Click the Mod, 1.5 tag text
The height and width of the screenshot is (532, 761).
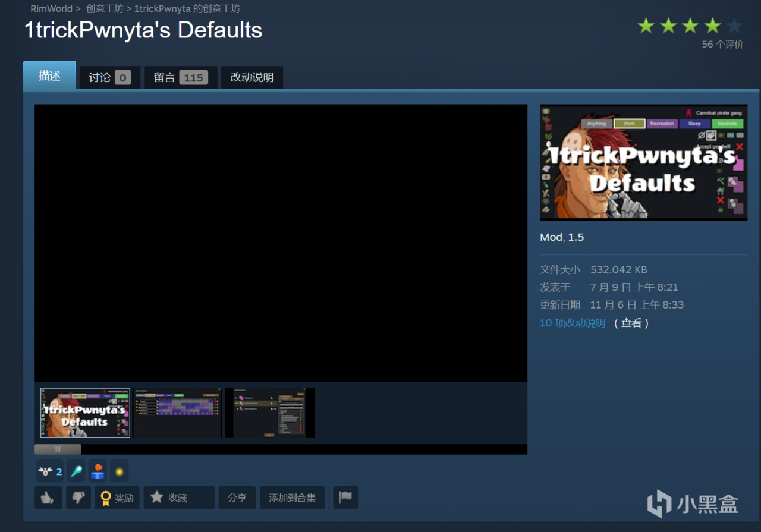562,237
